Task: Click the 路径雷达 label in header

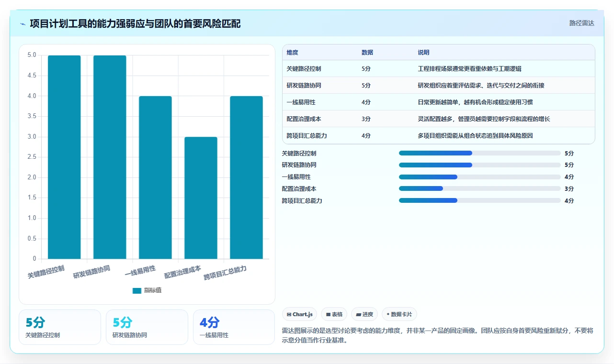Action: coord(581,23)
